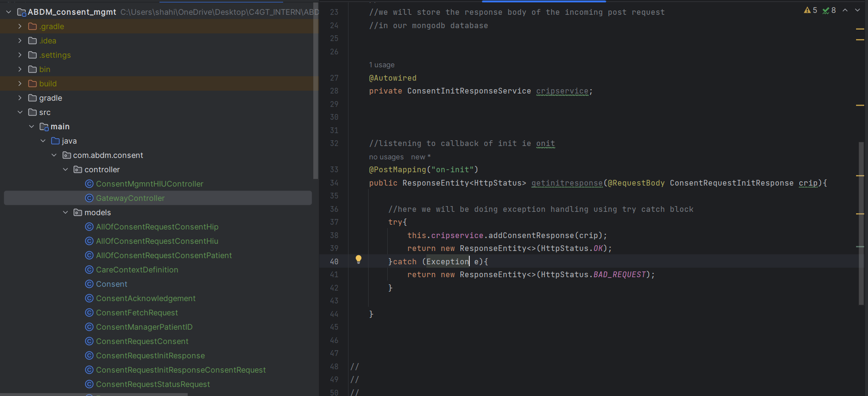Screen dimensions: 868x396
Task: Collapse the controller package
Action: coord(65,169)
